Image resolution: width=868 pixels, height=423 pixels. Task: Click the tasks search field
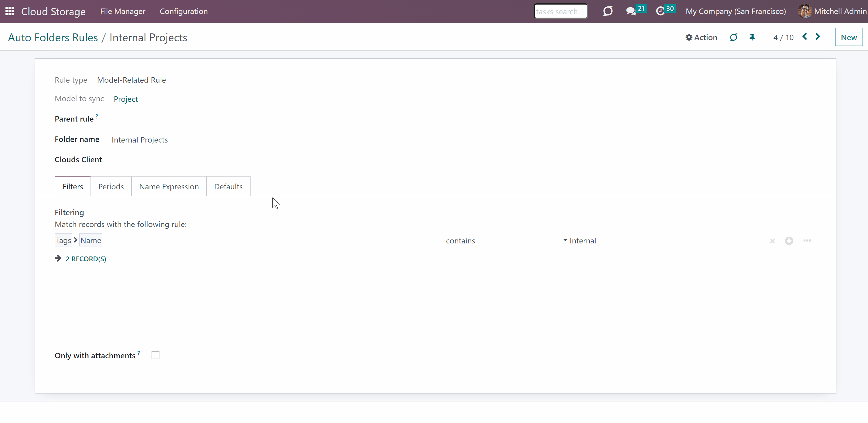[561, 11]
